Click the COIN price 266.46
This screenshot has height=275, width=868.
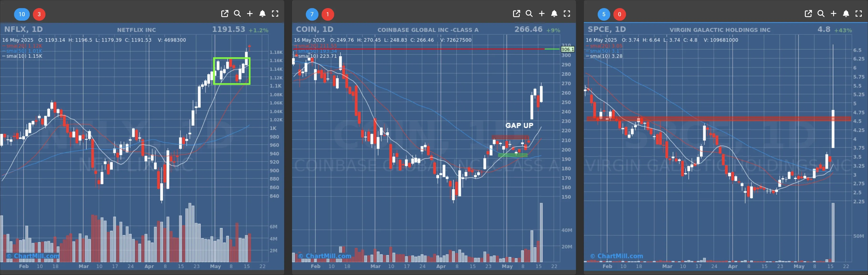click(528, 29)
